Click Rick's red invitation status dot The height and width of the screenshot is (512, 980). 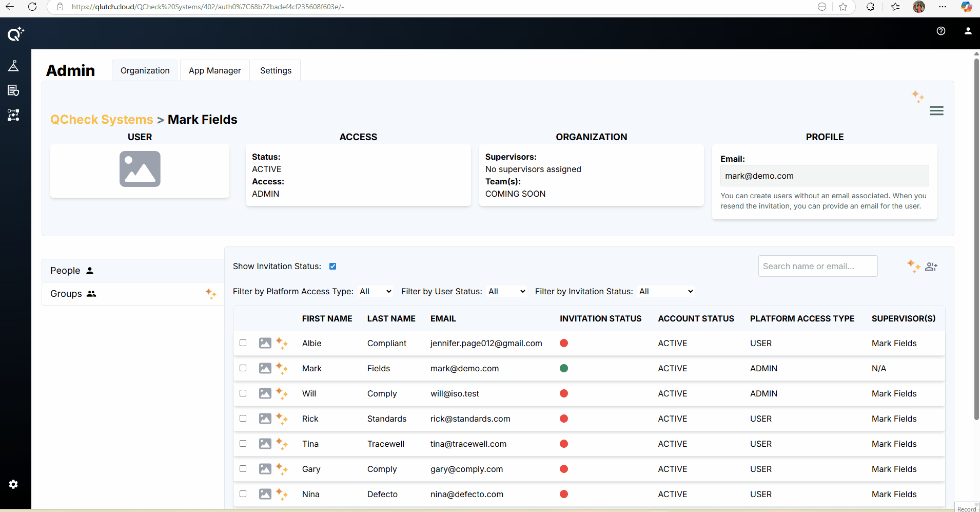click(564, 419)
